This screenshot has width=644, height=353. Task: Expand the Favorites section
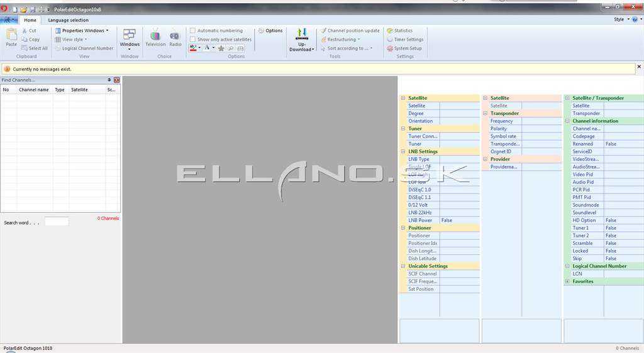click(567, 281)
